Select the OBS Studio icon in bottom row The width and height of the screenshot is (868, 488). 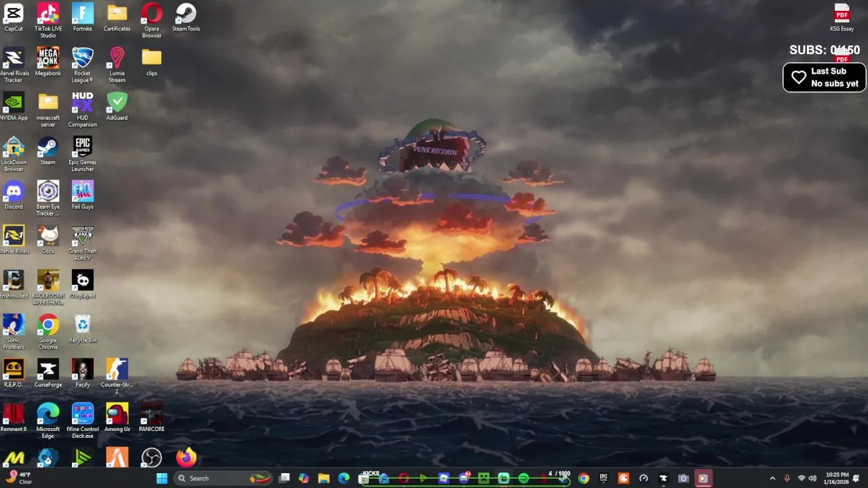[152, 458]
